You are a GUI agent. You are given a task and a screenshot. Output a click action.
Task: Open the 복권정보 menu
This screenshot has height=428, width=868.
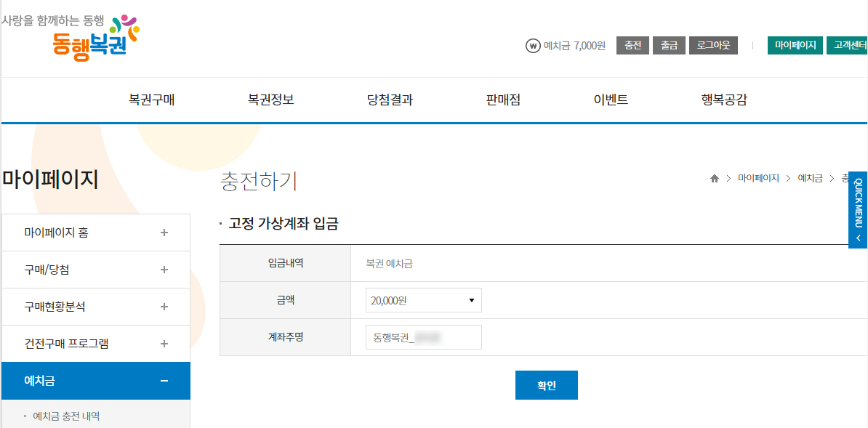271,100
